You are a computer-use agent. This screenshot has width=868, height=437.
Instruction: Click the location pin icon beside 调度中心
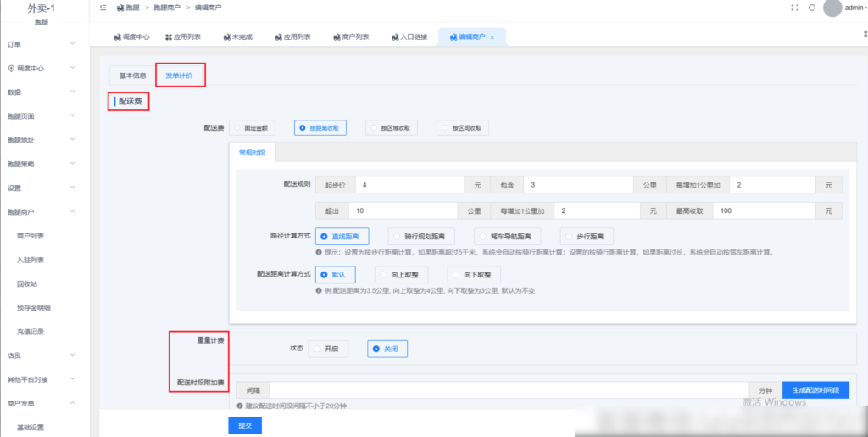coord(11,68)
